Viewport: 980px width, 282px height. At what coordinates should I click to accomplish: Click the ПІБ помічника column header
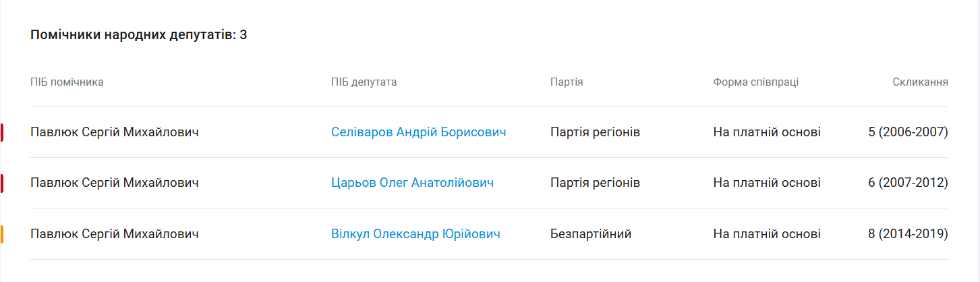coord(67,82)
